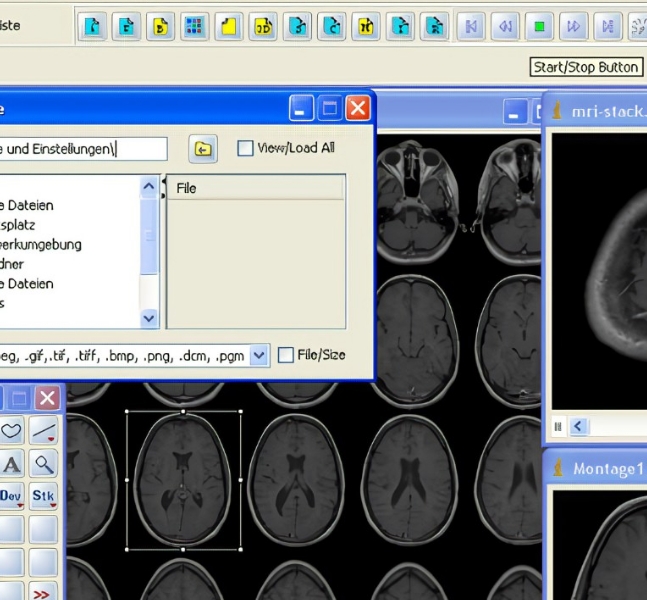Enable the View/Load All checkbox

click(x=245, y=148)
